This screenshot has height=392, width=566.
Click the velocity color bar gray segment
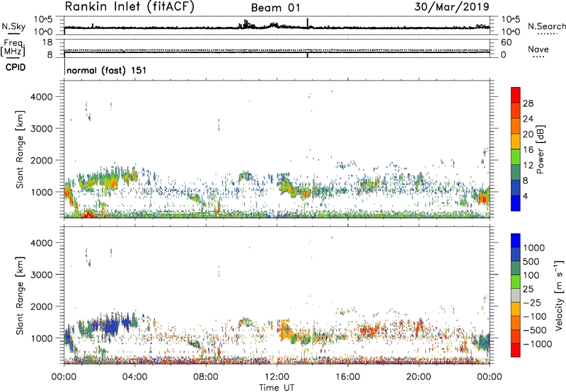(x=516, y=296)
